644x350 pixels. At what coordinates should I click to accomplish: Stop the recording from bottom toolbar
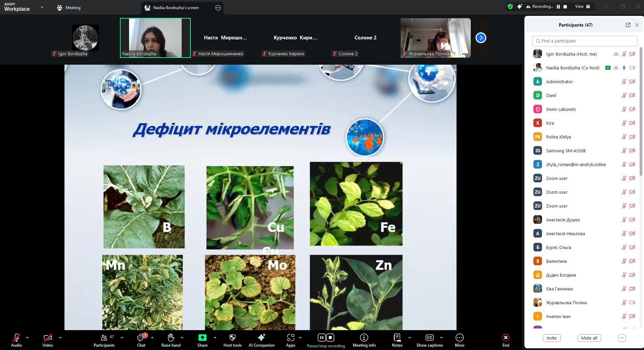coord(331,338)
